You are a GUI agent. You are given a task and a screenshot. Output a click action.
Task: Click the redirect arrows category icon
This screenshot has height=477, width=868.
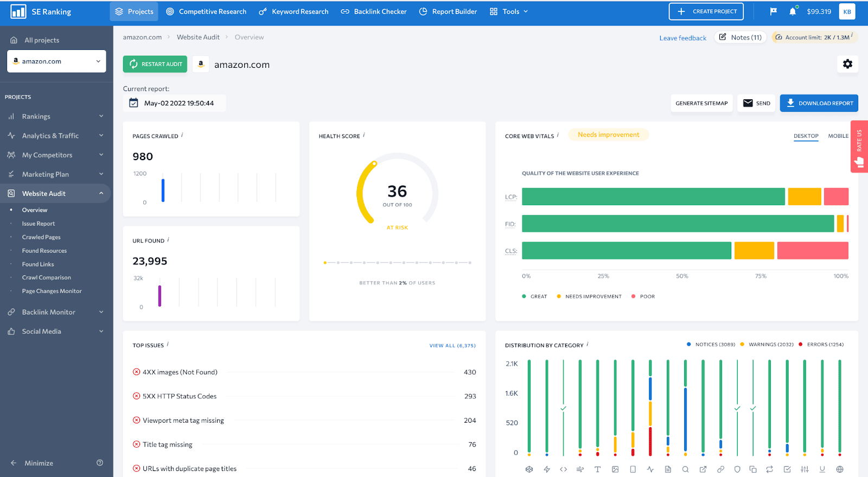tap(769, 469)
